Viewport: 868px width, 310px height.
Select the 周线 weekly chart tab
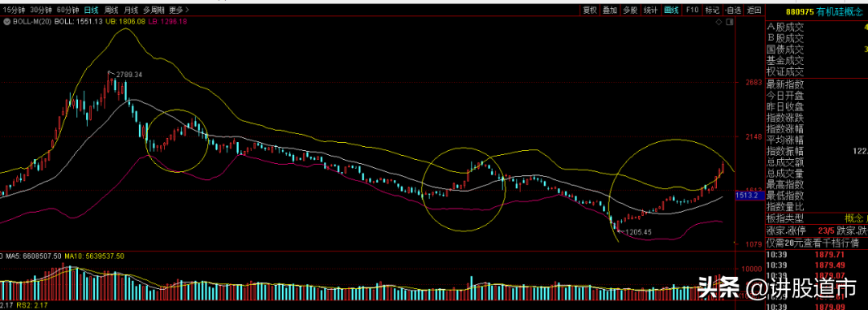click(111, 10)
